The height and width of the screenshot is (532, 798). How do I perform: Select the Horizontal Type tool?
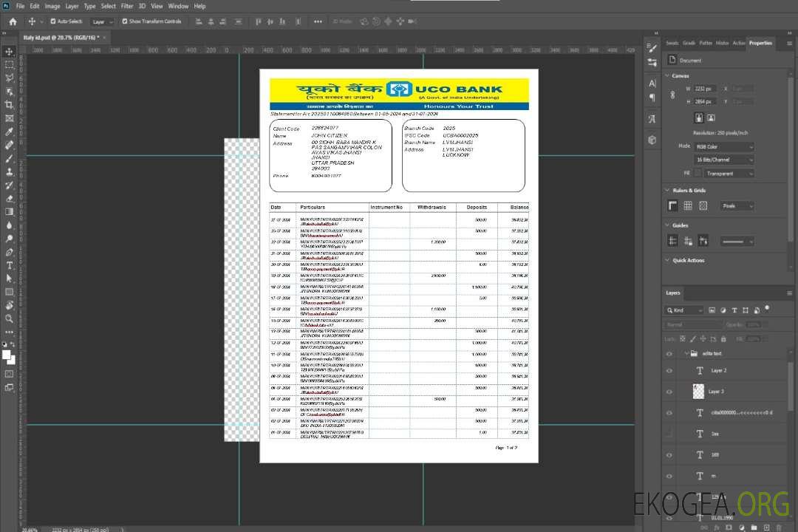click(x=9, y=265)
